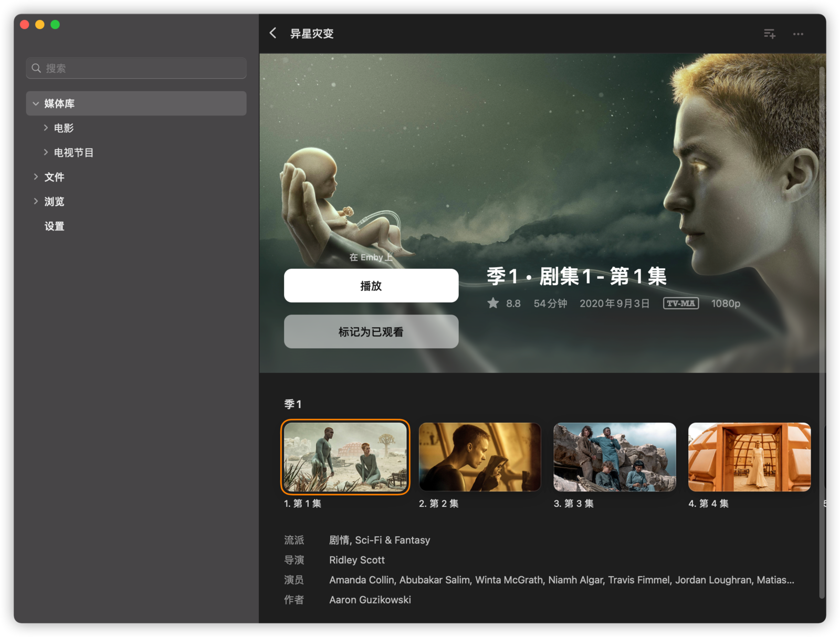Open 浏览 in the sidebar
The image size is (840, 637).
point(54,201)
